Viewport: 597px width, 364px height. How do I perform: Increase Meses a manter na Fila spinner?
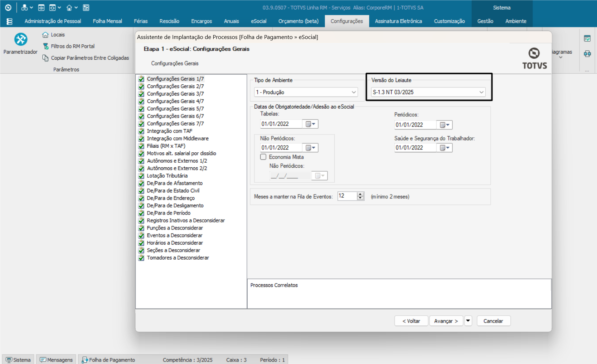point(360,194)
